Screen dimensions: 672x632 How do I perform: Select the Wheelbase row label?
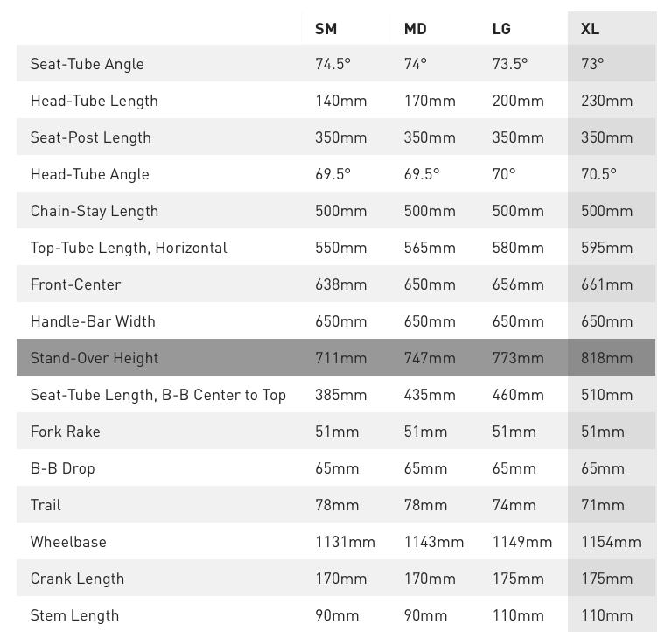[68, 542]
